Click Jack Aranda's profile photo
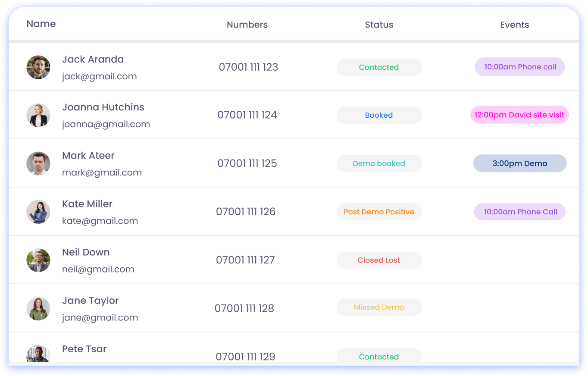This screenshot has width=588, height=376. pos(38,67)
